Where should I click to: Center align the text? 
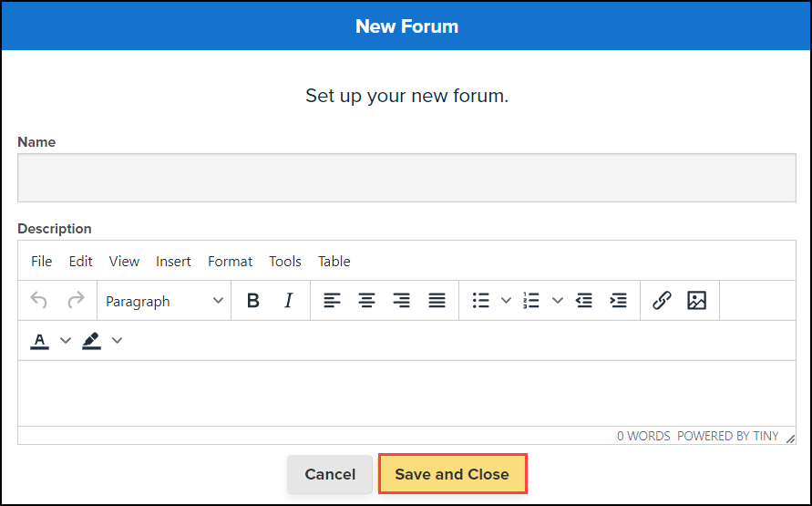366,301
